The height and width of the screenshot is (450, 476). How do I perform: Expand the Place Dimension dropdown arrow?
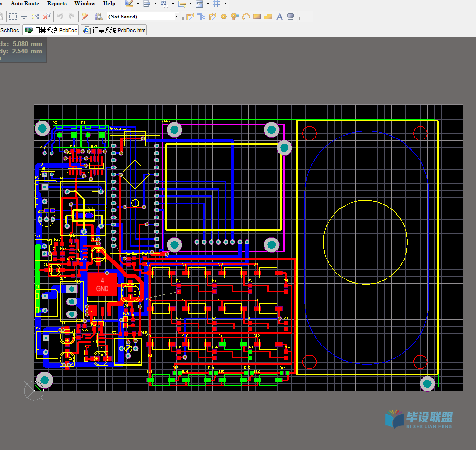coord(190,4)
